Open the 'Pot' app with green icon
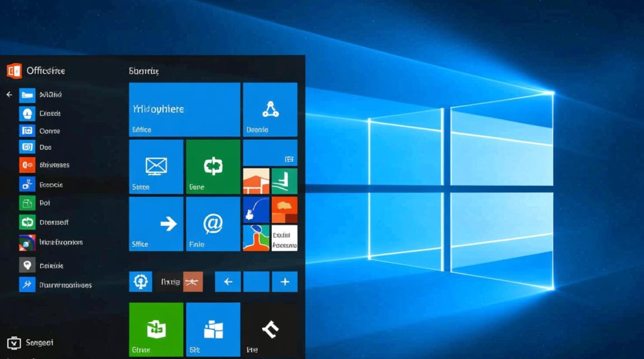Viewport: 644px width, 359px height. (27, 203)
